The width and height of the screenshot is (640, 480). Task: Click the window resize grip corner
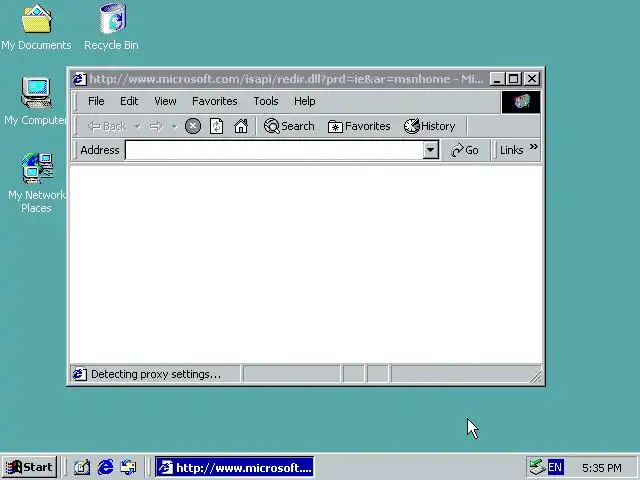tap(536, 377)
